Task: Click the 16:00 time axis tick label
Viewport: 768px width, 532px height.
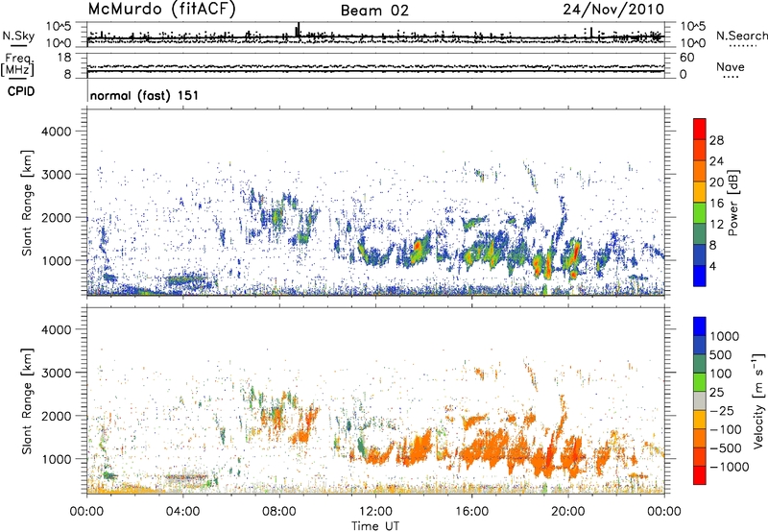Action: click(x=471, y=512)
